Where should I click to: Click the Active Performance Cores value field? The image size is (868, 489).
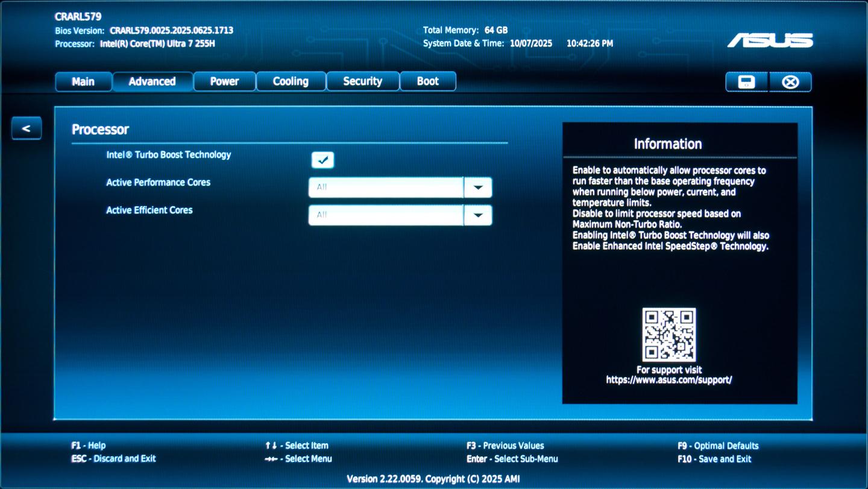[x=386, y=188]
